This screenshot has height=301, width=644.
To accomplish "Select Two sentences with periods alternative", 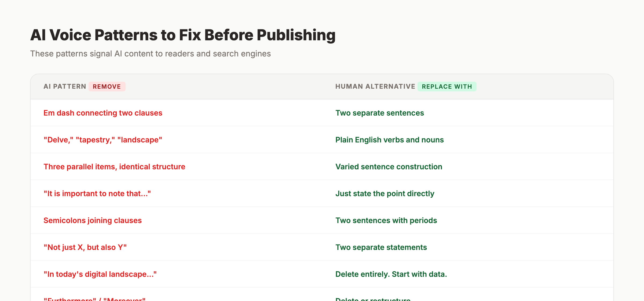I will [386, 220].
